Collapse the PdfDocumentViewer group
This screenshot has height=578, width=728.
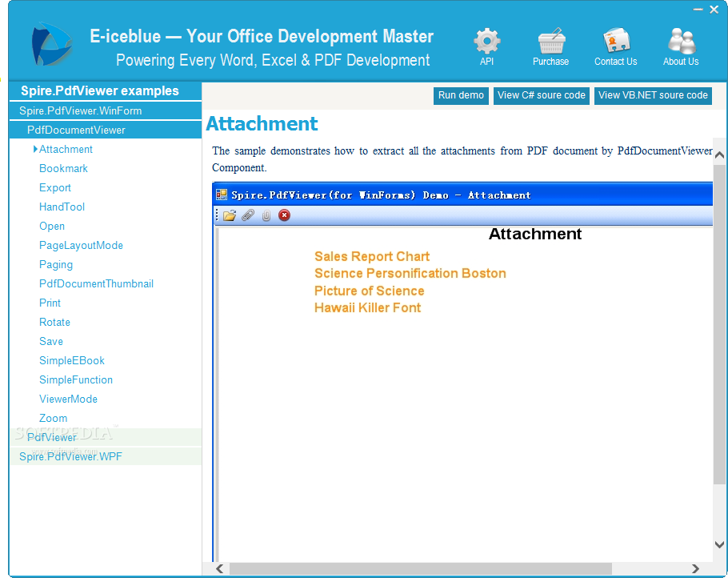106,130
